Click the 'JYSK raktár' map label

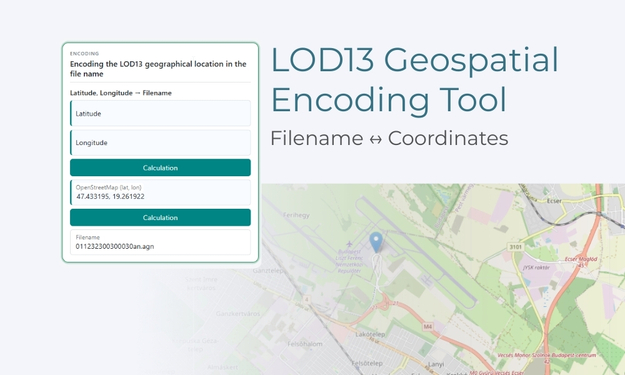pyautogui.click(x=536, y=267)
